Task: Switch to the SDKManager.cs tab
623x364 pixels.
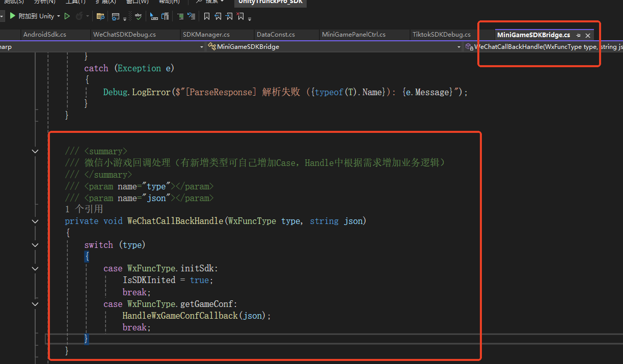Action: (x=206, y=35)
